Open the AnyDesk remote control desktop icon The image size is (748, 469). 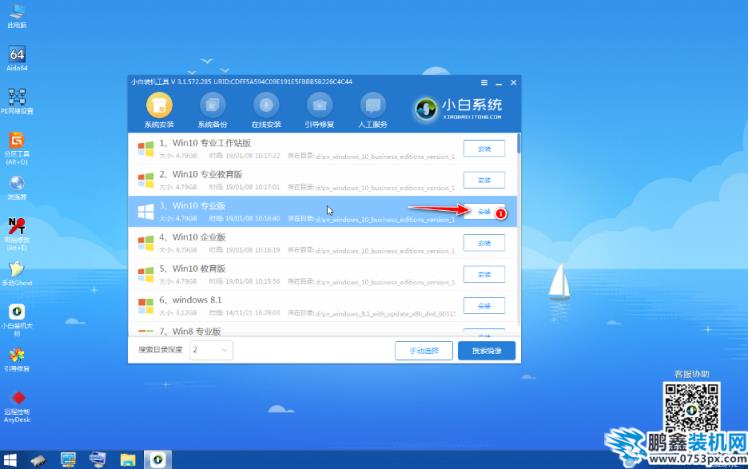[x=17, y=406]
